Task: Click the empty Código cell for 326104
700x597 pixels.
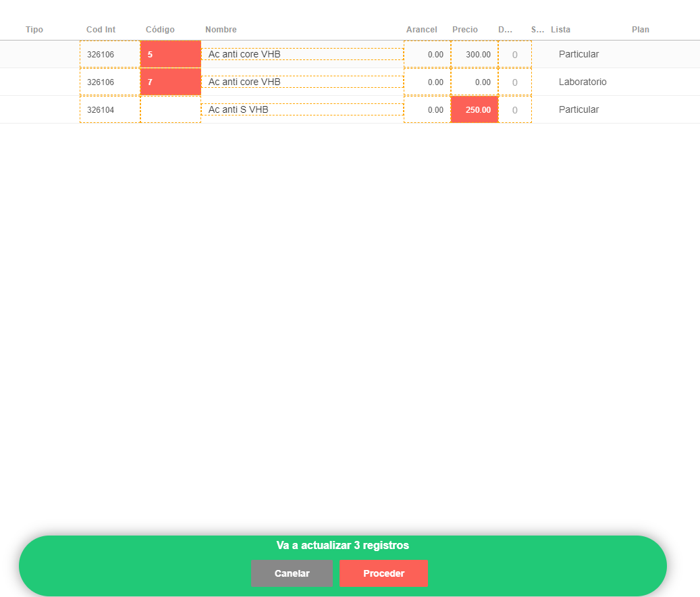Action: click(x=170, y=109)
